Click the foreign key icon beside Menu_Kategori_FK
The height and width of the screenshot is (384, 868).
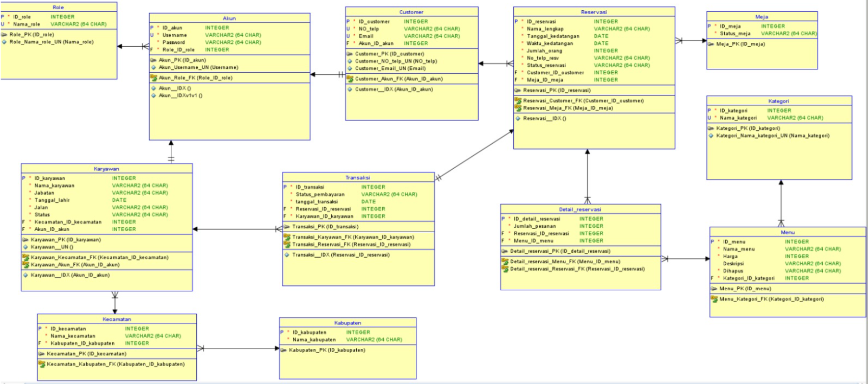pos(714,299)
